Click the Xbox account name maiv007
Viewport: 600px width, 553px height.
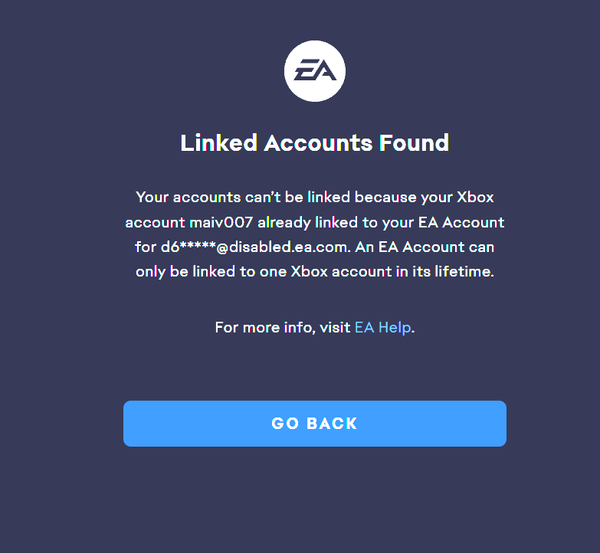click(221, 222)
